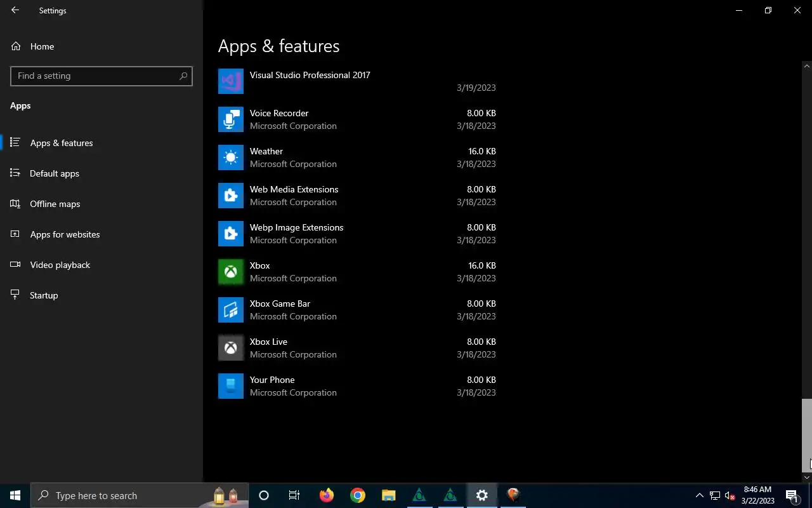This screenshot has height=508, width=812.
Task: Click the Xbox Game Bar icon
Action: [231, 310]
